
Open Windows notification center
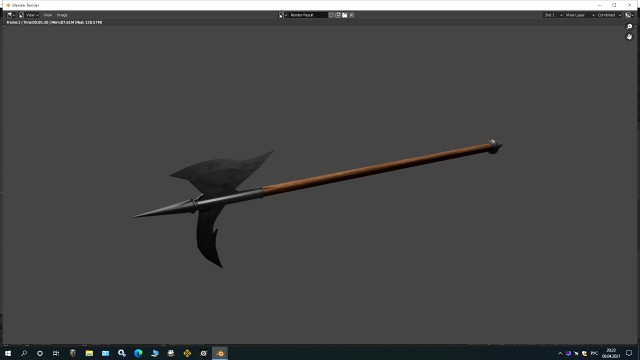[x=629, y=353]
